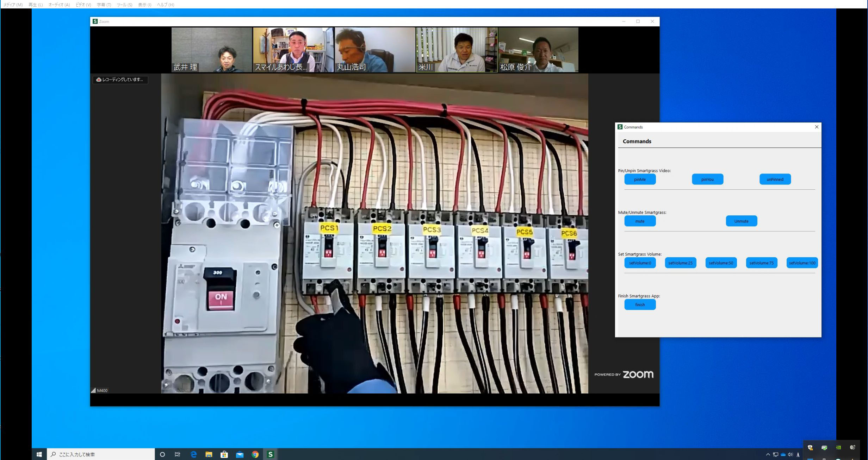Click the setVolume:50 button
This screenshot has height=460, width=868.
tap(721, 263)
